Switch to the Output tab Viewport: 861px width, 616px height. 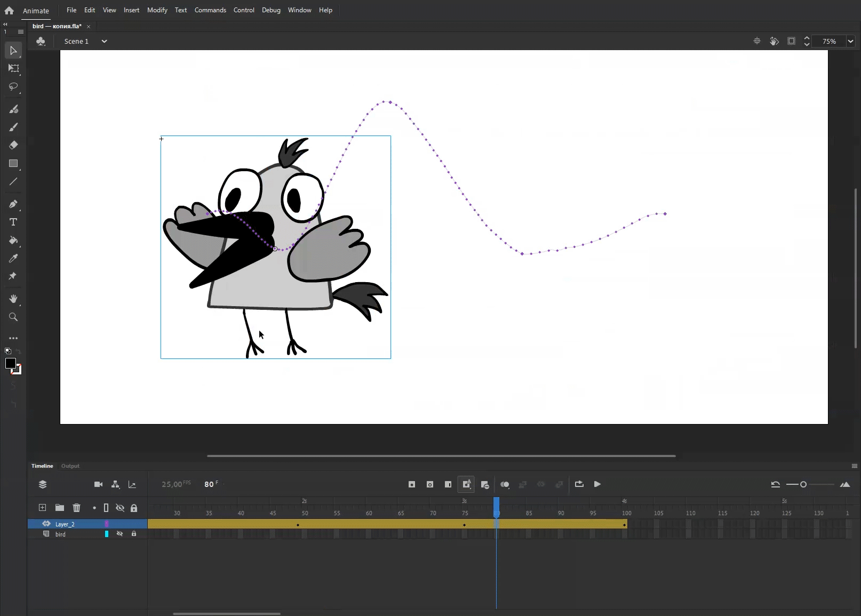pyautogui.click(x=70, y=466)
